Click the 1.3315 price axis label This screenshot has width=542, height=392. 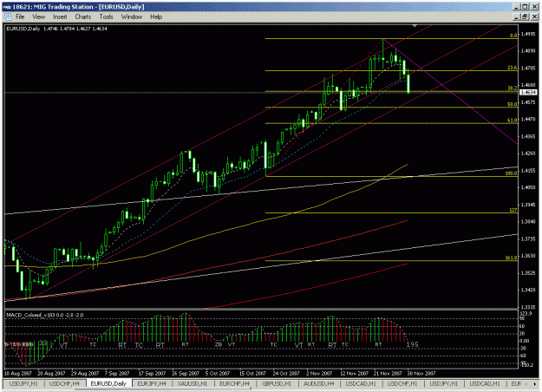[528, 307]
